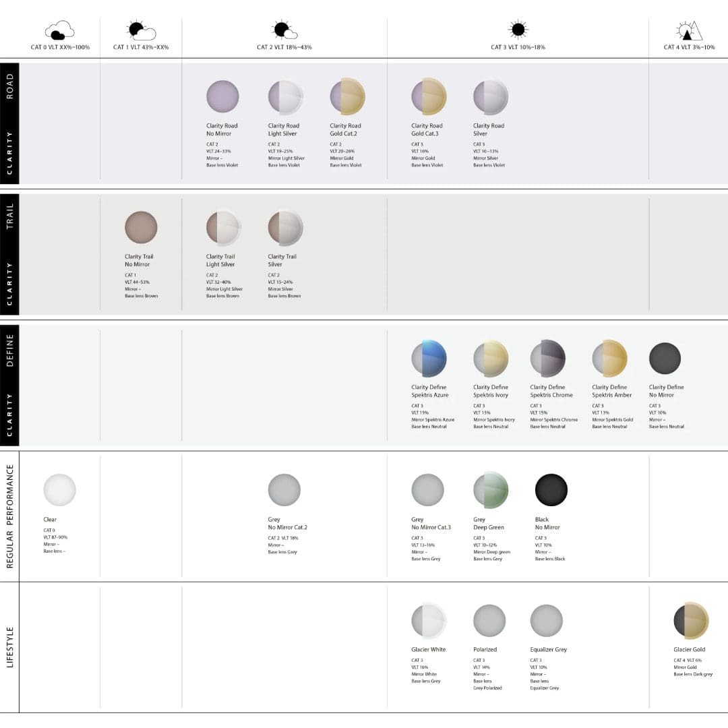Select the Clarity Trail No Mirror brown lens
This screenshot has width=728, height=728.
click(x=141, y=227)
